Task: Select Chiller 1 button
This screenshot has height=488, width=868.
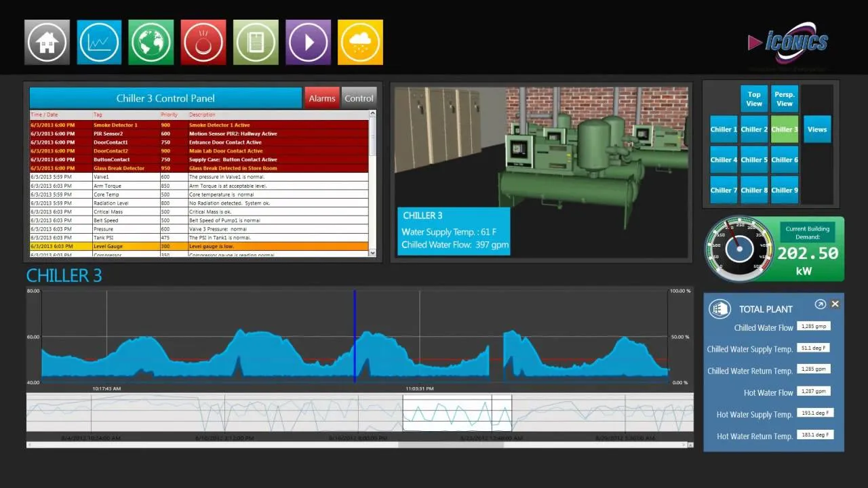Action: 724,129
